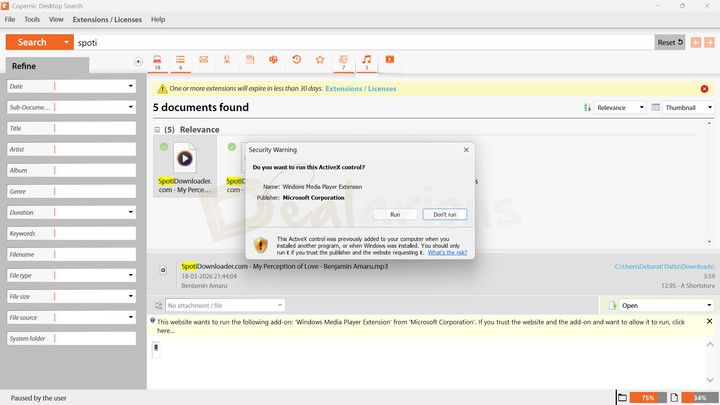Open the Tools menu
Image resolution: width=720 pixels, height=405 pixels.
coord(32,19)
